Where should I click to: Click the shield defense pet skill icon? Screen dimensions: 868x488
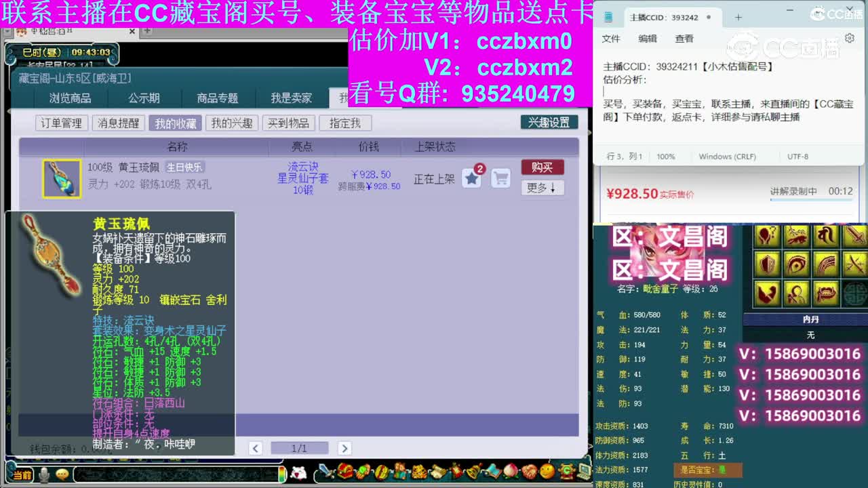pos(768,264)
